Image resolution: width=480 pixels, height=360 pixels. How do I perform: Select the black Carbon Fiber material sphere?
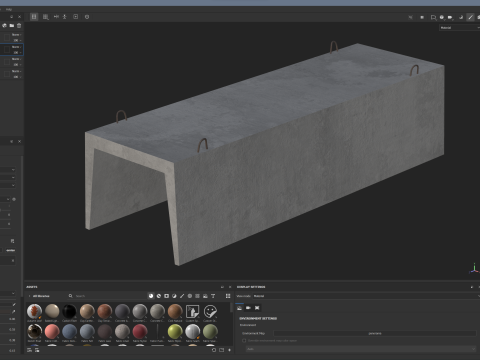click(x=69, y=311)
